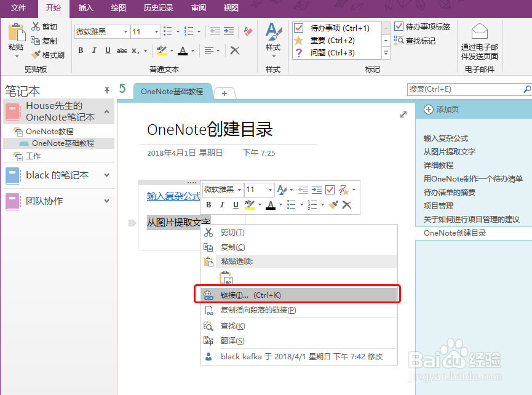
Task: Click ribbon font color button
Action: tap(183, 50)
